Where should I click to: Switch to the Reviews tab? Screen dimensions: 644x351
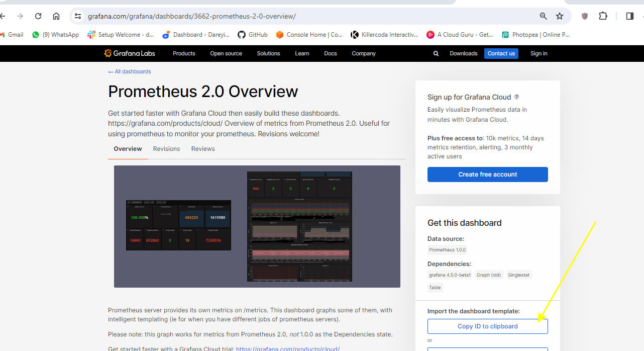click(203, 149)
